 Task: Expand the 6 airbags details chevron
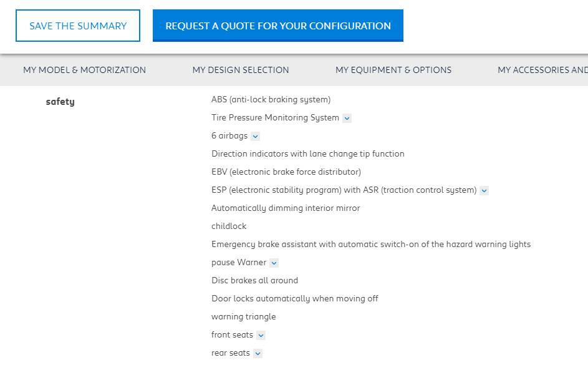tap(256, 136)
